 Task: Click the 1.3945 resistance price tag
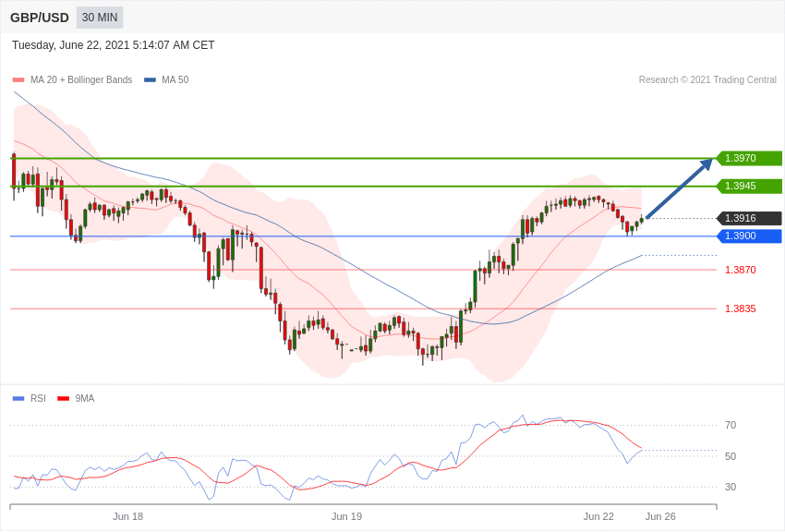[749, 186]
